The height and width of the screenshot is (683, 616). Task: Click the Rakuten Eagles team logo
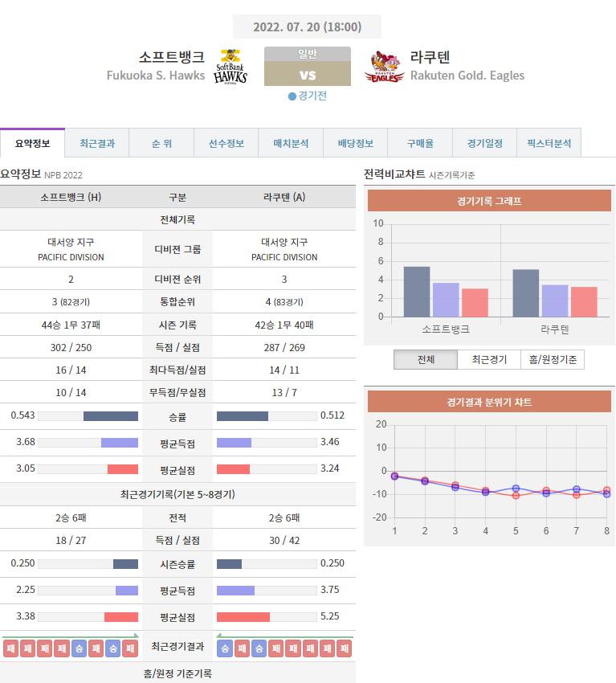click(x=384, y=67)
